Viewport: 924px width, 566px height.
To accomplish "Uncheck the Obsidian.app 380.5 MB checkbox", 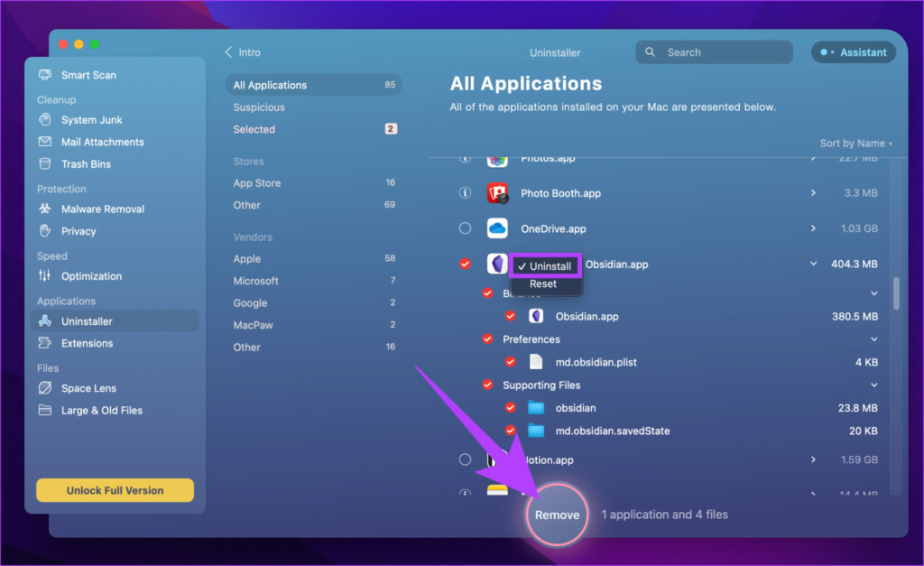I will tap(511, 316).
